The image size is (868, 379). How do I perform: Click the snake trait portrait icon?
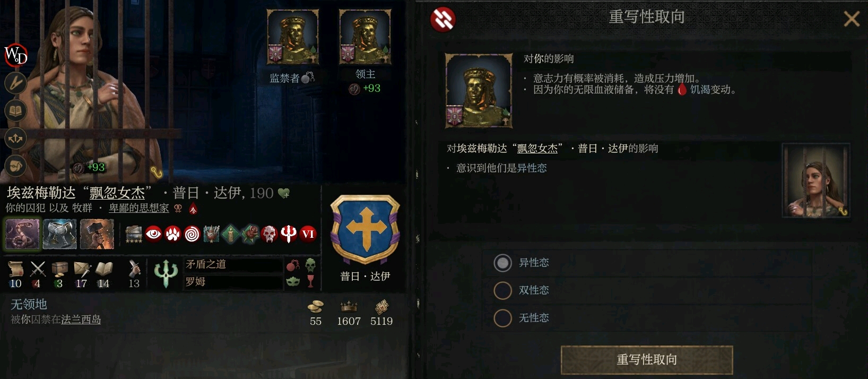tap(22, 234)
